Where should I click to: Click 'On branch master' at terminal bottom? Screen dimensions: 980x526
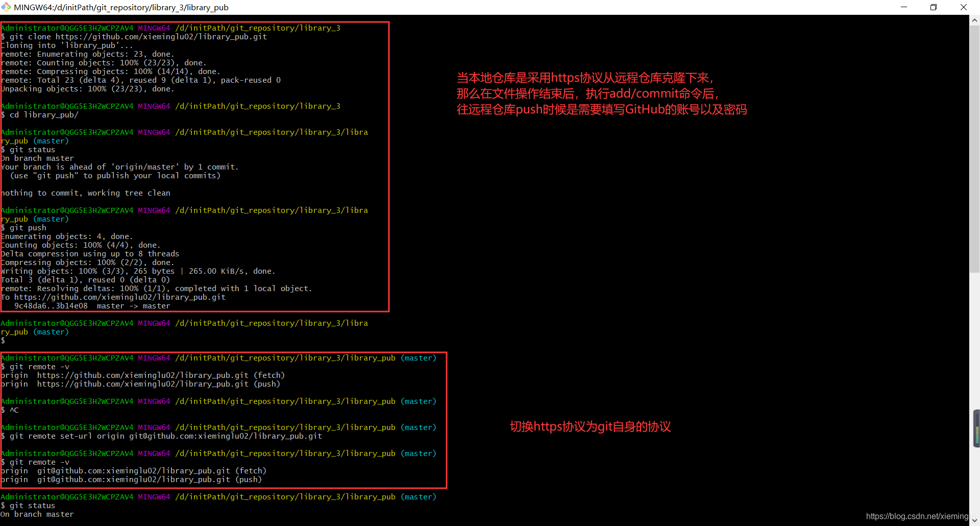click(37, 514)
